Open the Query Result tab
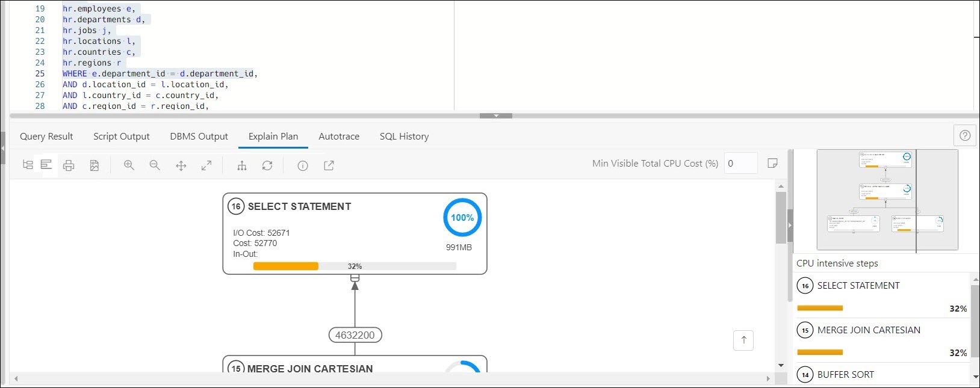 pyautogui.click(x=46, y=137)
